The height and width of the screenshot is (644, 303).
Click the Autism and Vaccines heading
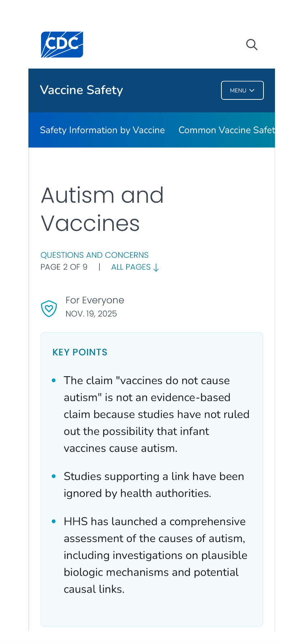(x=102, y=209)
